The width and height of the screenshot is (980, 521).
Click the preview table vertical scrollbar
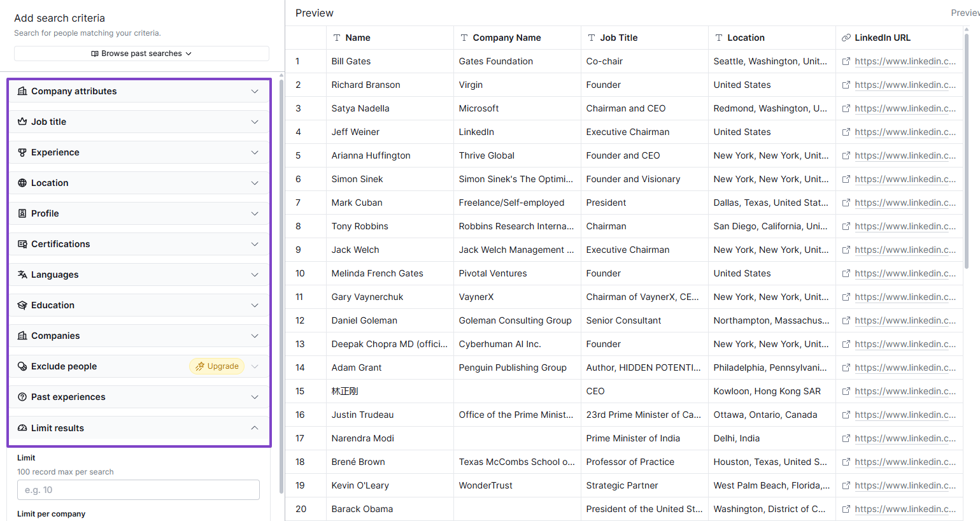967,150
